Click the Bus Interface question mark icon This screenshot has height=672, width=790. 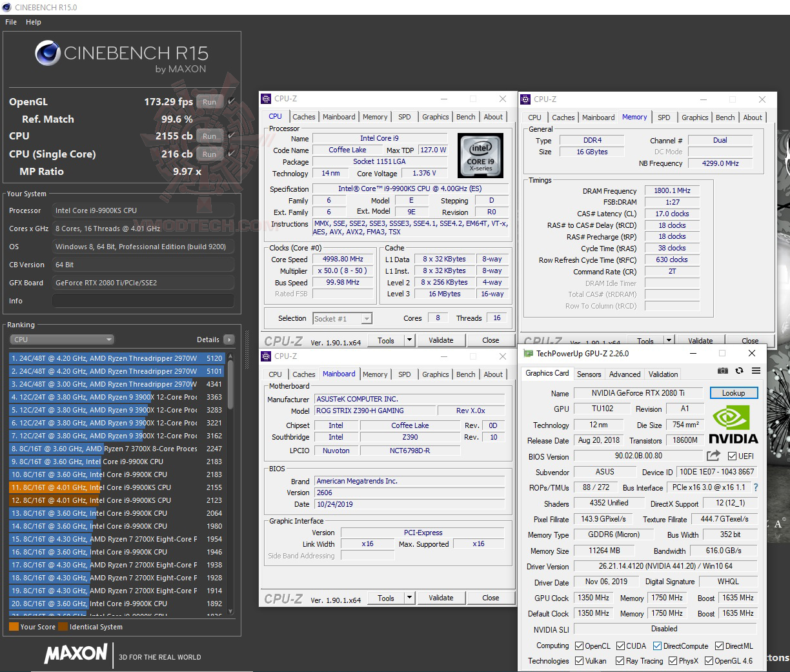[x=756, y=487]
